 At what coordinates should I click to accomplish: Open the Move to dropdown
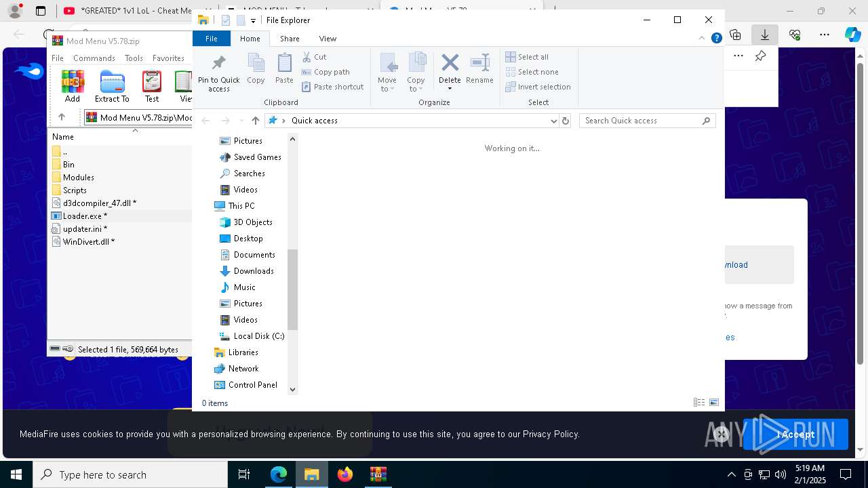pos(387,73)
